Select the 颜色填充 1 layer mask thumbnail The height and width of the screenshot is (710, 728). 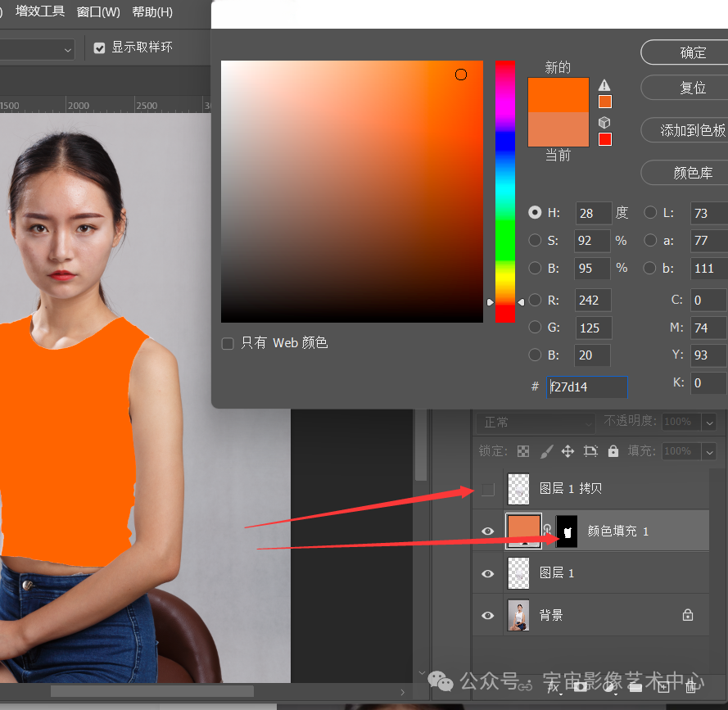click(x=567, y=531)
